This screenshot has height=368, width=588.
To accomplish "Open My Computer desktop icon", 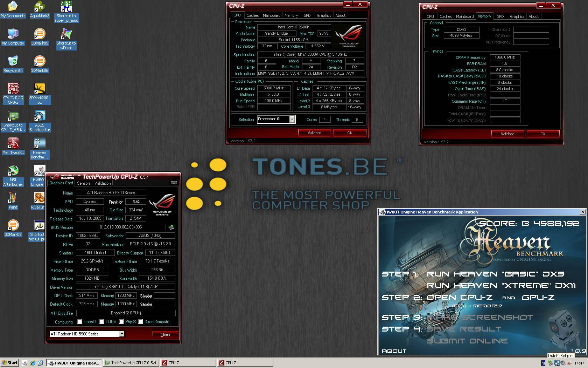I will coord(13,37).
